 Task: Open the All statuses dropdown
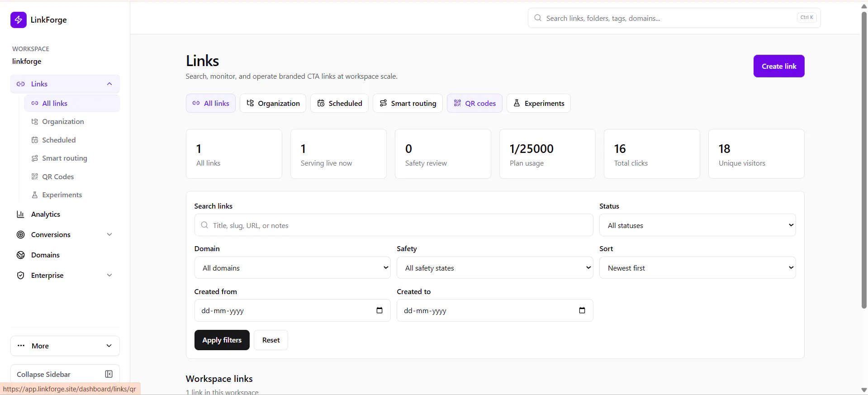click(x=697, y=225)
